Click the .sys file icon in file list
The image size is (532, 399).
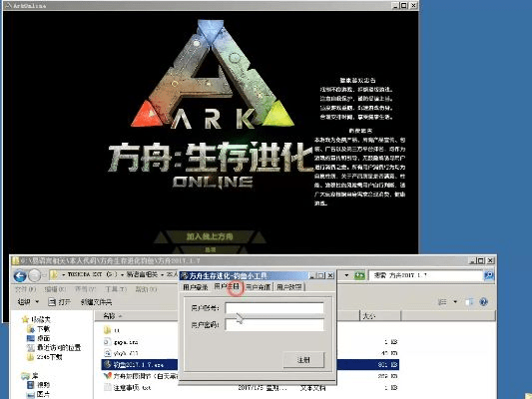107,342
